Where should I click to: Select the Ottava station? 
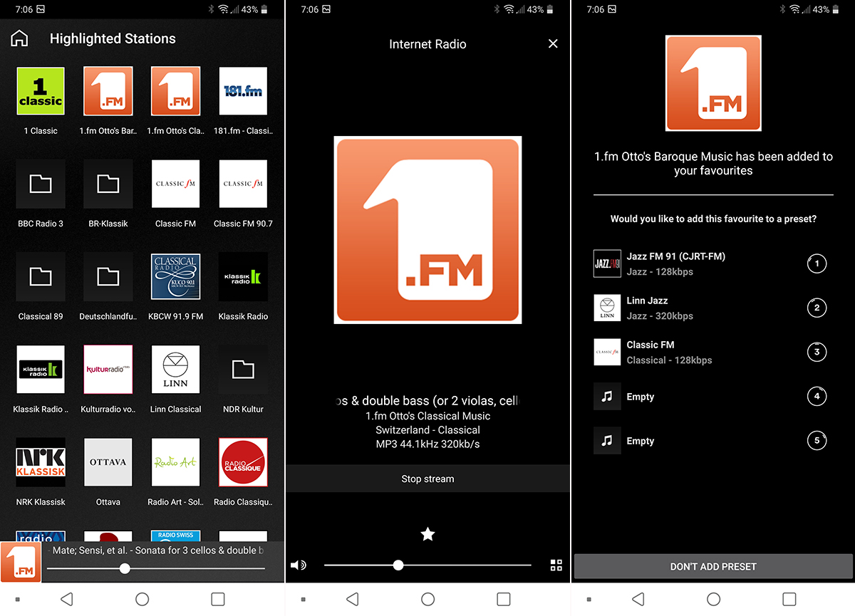[108, 461]
